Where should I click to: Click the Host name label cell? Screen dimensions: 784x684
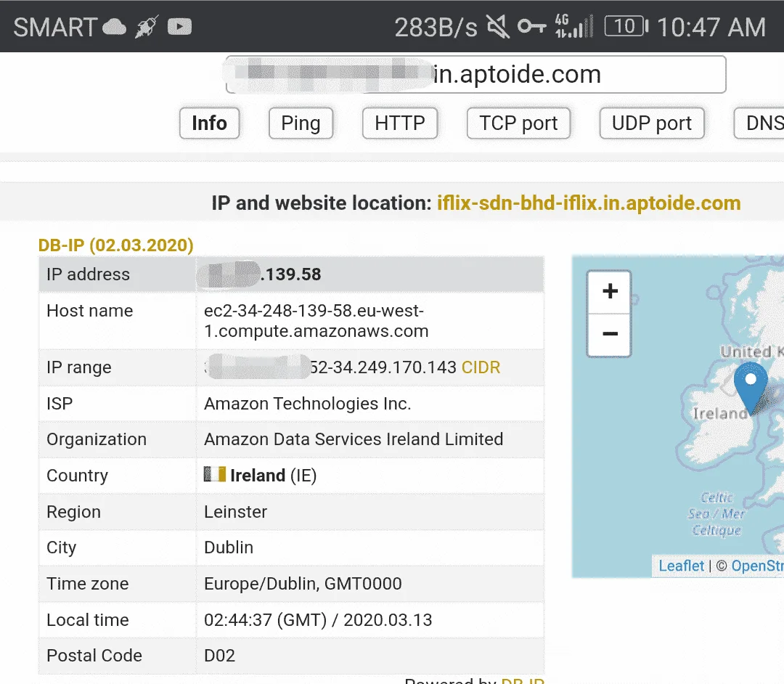point(118,320)
